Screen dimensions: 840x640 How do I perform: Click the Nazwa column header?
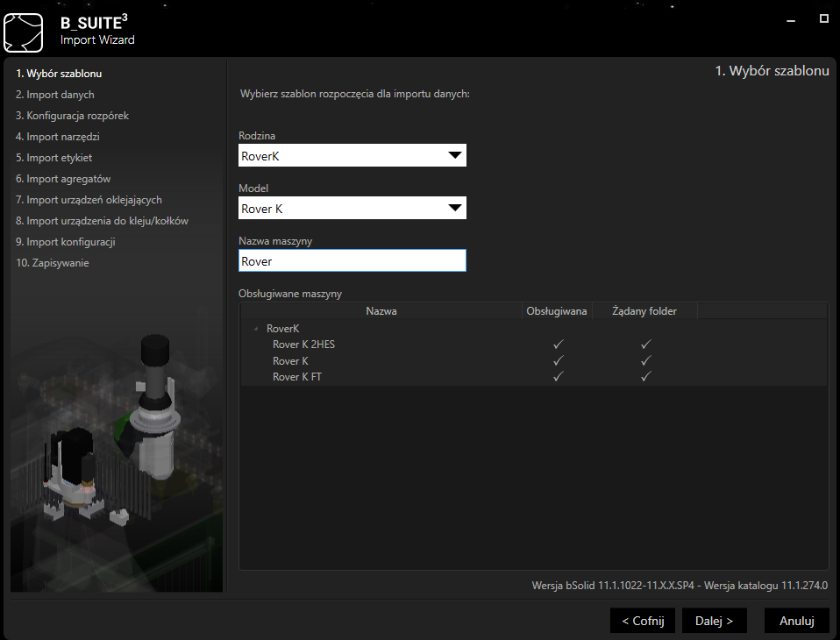pyautogui.click(x=381, y=311)
